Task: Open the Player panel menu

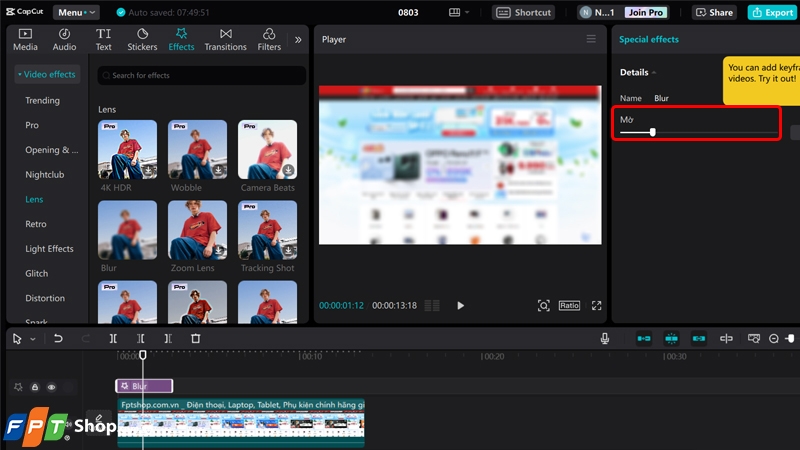Action: pyautogui.click(x=591, y=39)
